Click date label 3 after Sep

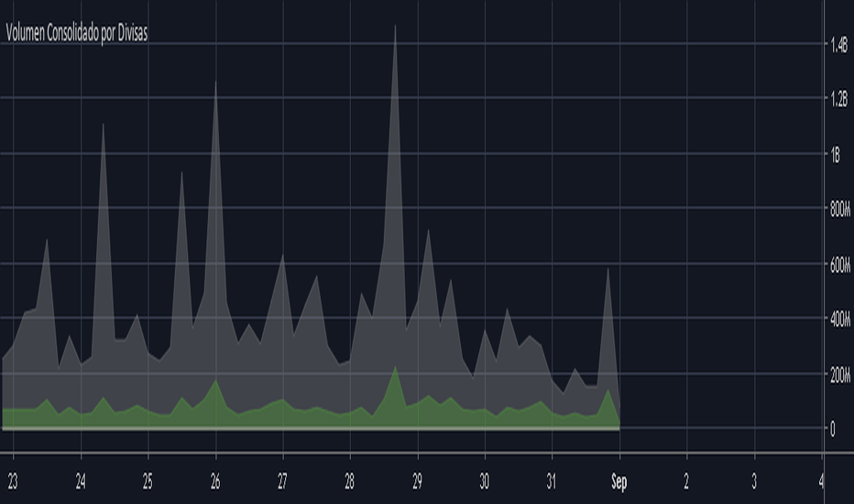[x=754, y=482]
